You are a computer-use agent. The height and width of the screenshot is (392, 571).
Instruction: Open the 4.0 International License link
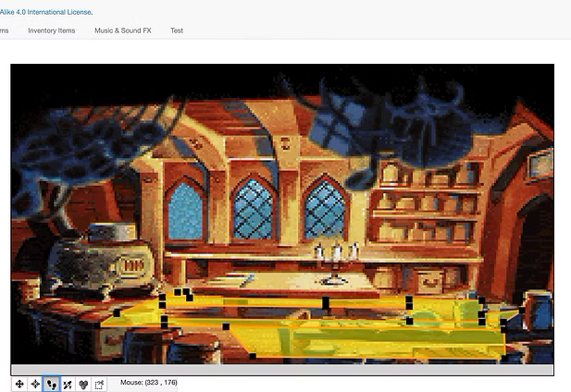tap(46, 12)
